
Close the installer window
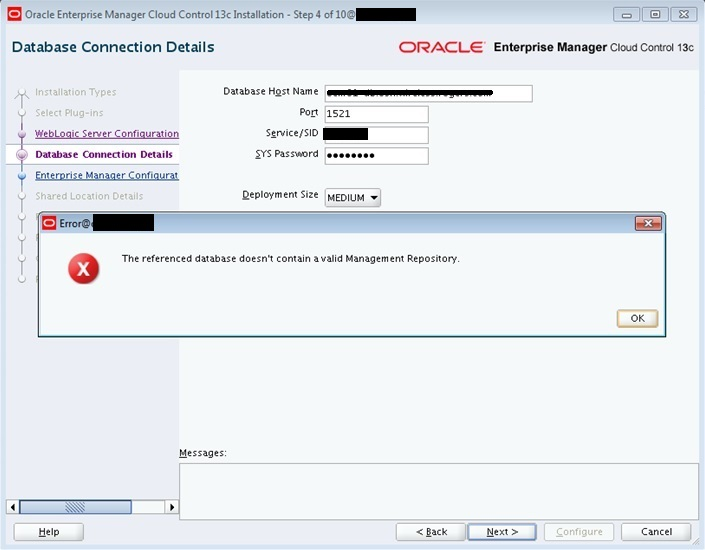pos(684,15)
